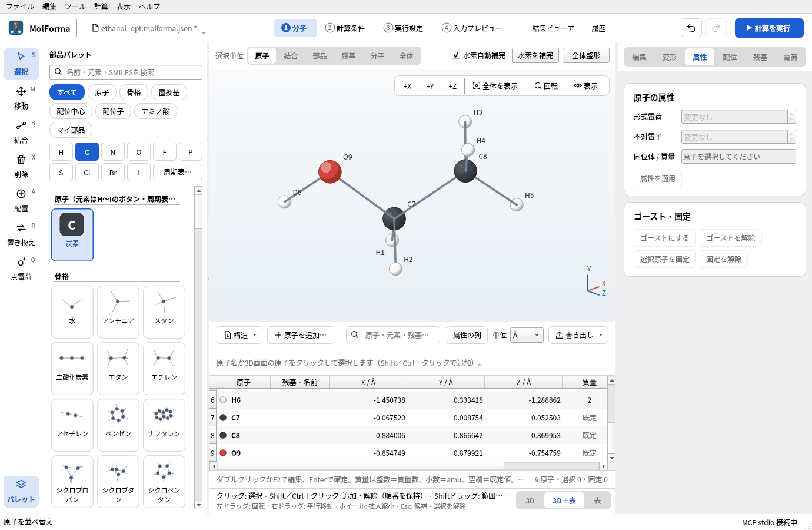This screenshot has width=812, height=530.
Task: Set selection unit to 分子
Action: click(377, 56)
